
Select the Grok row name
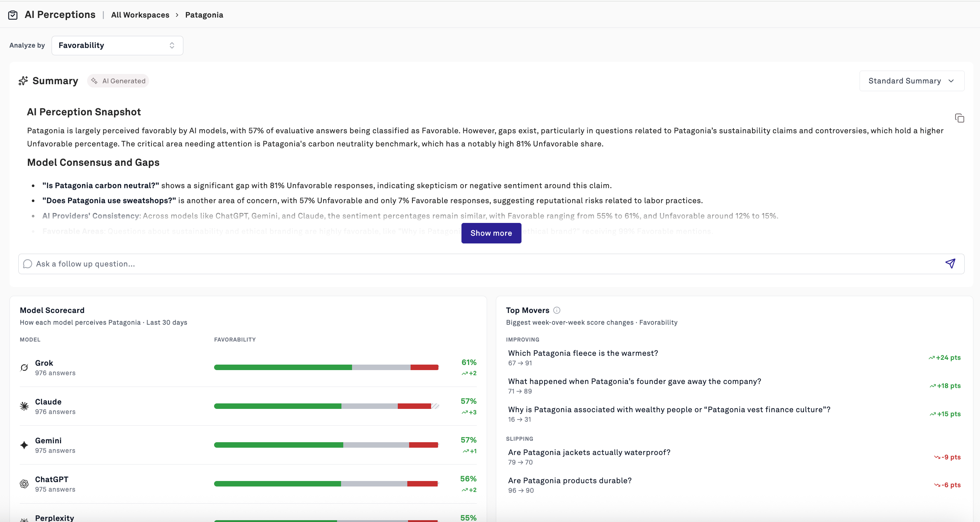pos(44,363)
